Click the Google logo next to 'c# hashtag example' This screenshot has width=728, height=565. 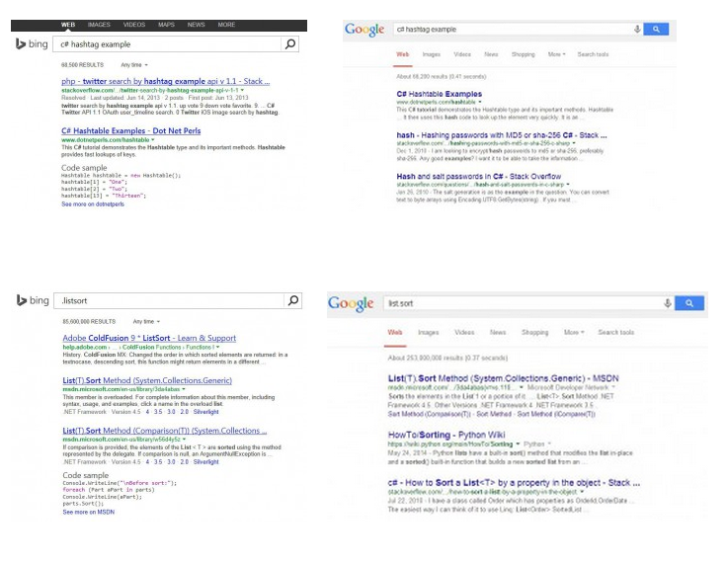coord(364,30)
